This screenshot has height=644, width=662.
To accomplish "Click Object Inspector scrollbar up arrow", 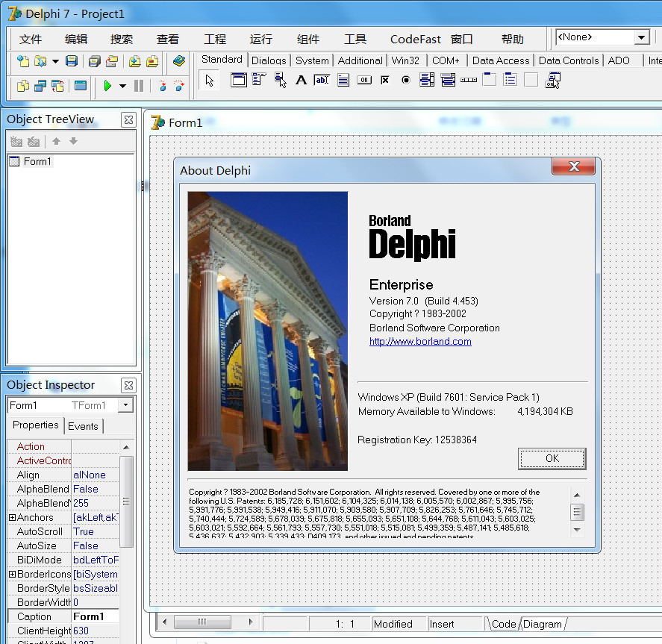I will (x=126, y=447).
